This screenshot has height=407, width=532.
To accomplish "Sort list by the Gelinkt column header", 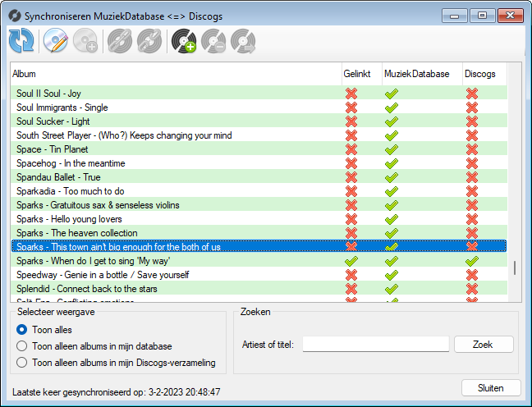I will point(362,74).
